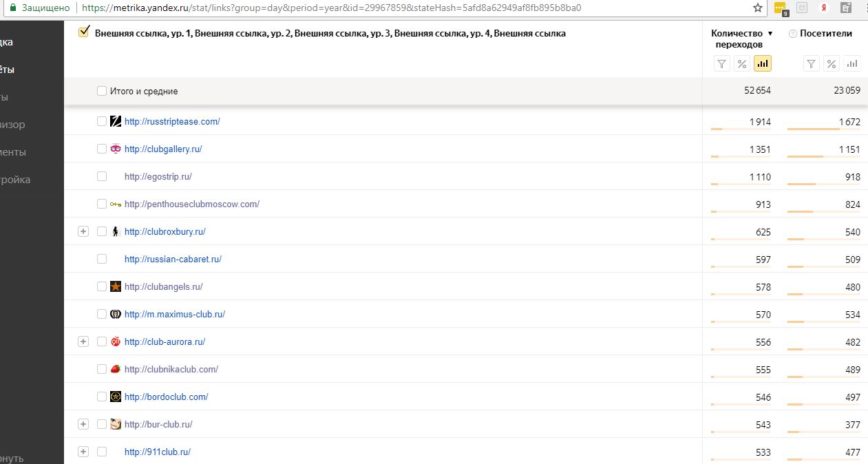The height and width of the screenshot is (464, 868).
Task: Click the '918' visitors cell
Action: pos(853,177)
